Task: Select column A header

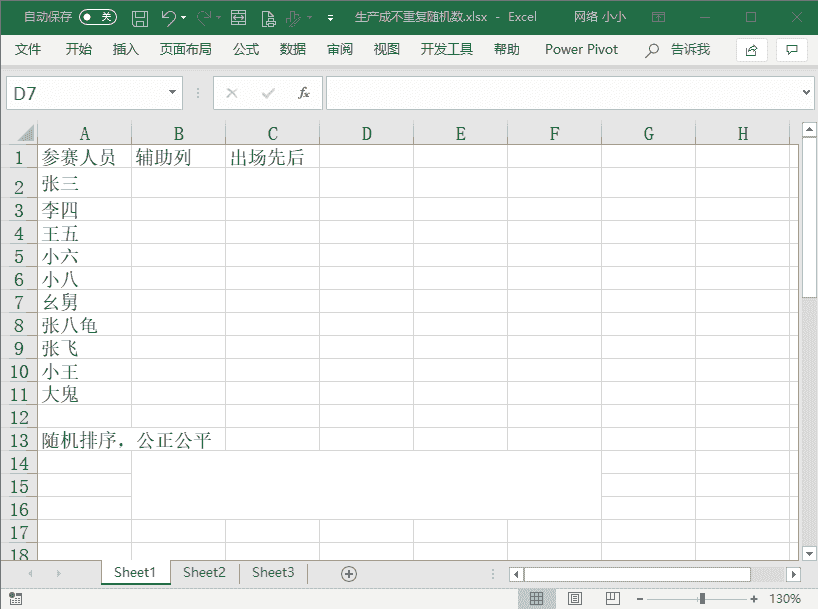Action: point(85,134)
